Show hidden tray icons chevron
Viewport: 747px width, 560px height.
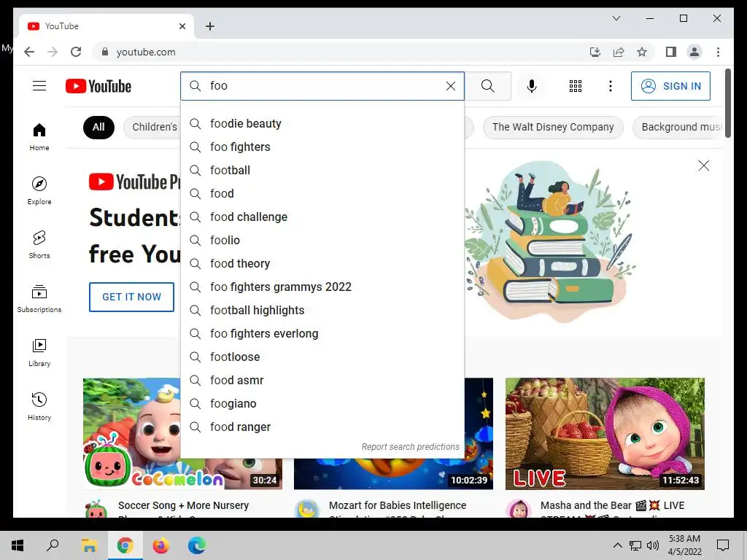click(x=617, y=545)
